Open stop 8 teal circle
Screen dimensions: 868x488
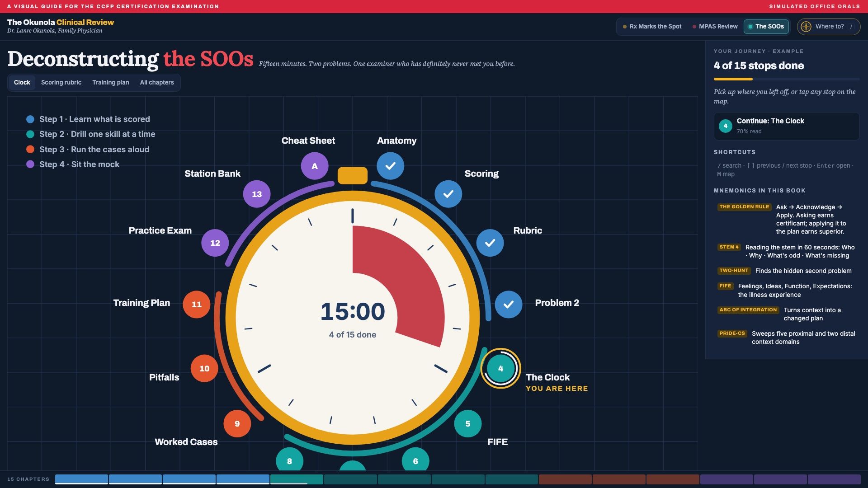290,460
